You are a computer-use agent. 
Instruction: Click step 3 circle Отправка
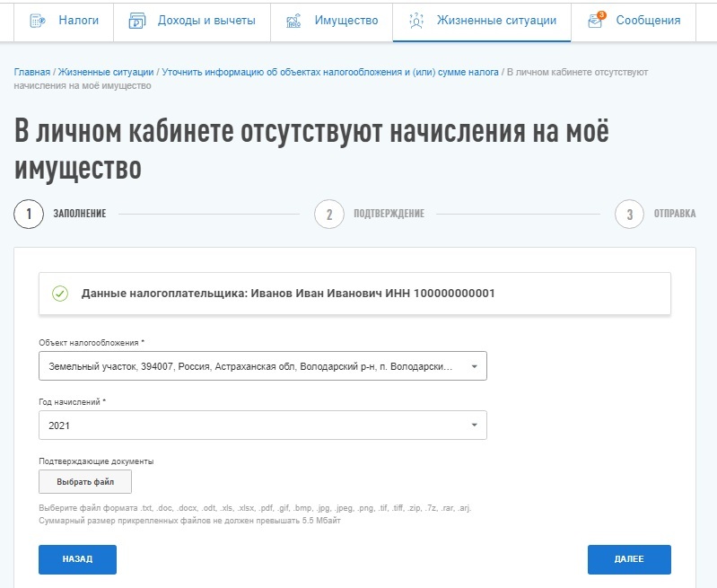tap(630, 214)
